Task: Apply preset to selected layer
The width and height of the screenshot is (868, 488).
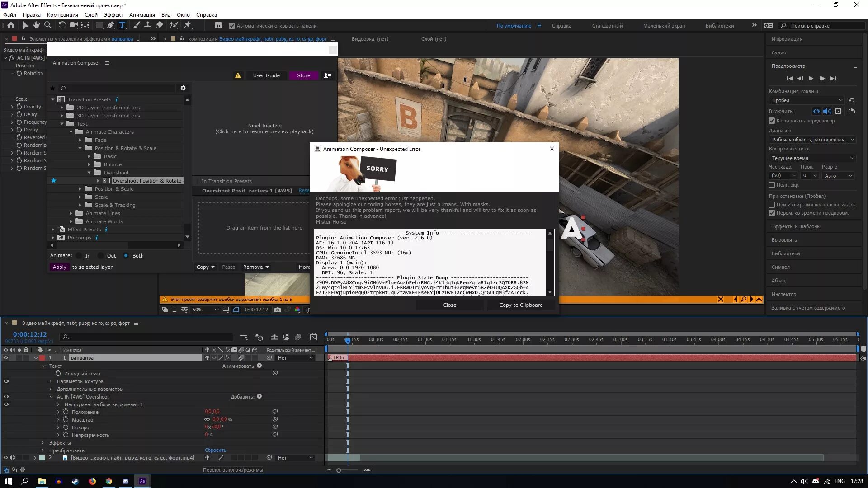Action: click(x=59, y=267)
